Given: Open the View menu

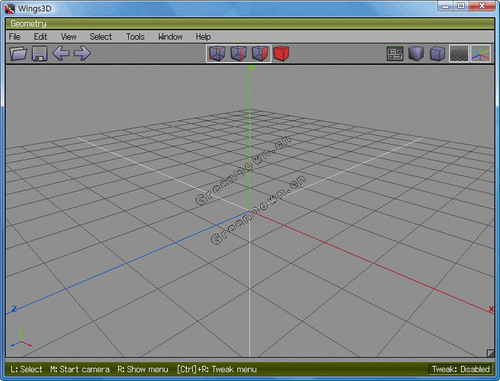Looking at the screenshot, I should pos(68,37).
